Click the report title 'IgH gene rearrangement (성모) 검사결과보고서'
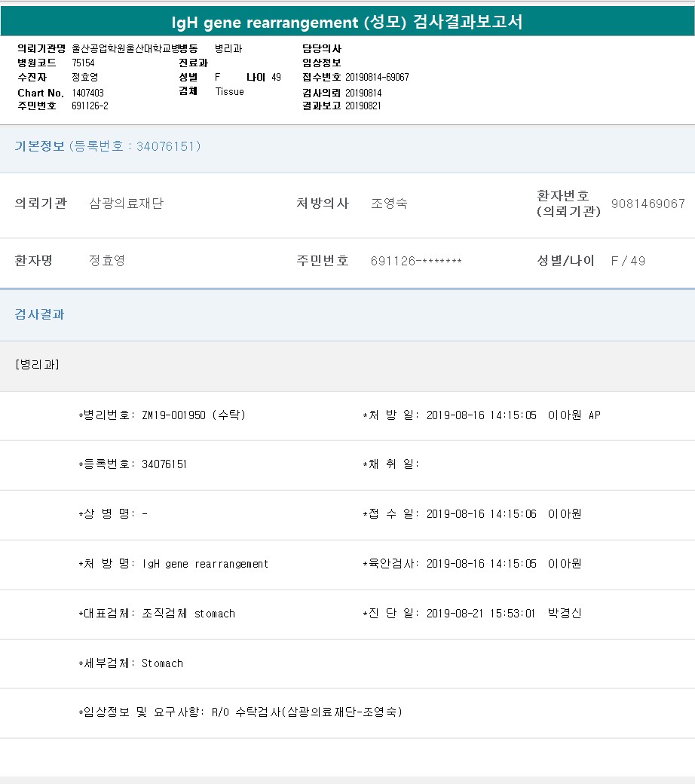Image resolution: width=695 pixels, height=784 pixels. point(347,22)
